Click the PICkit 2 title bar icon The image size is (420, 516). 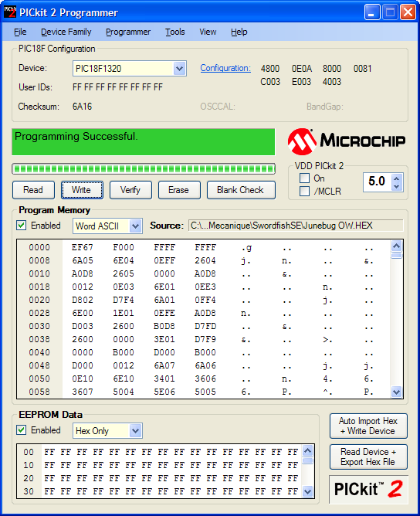(9, 12)
